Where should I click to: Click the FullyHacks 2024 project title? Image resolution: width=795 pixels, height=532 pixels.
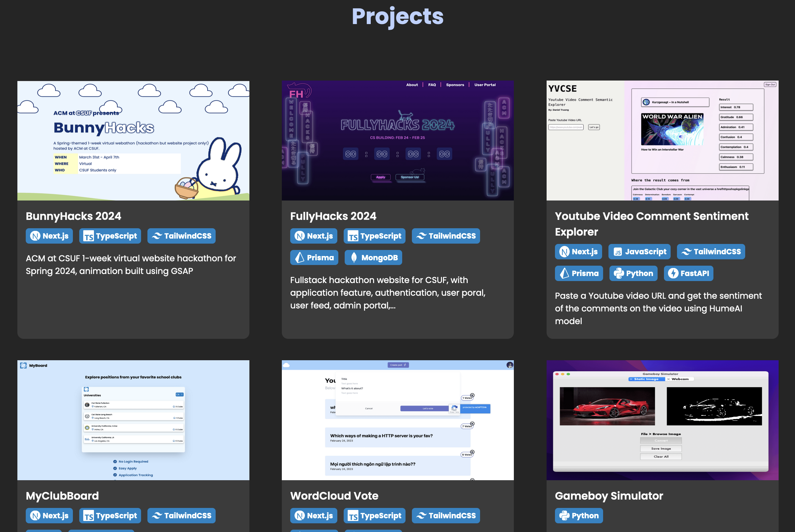(x=333, y=216)
